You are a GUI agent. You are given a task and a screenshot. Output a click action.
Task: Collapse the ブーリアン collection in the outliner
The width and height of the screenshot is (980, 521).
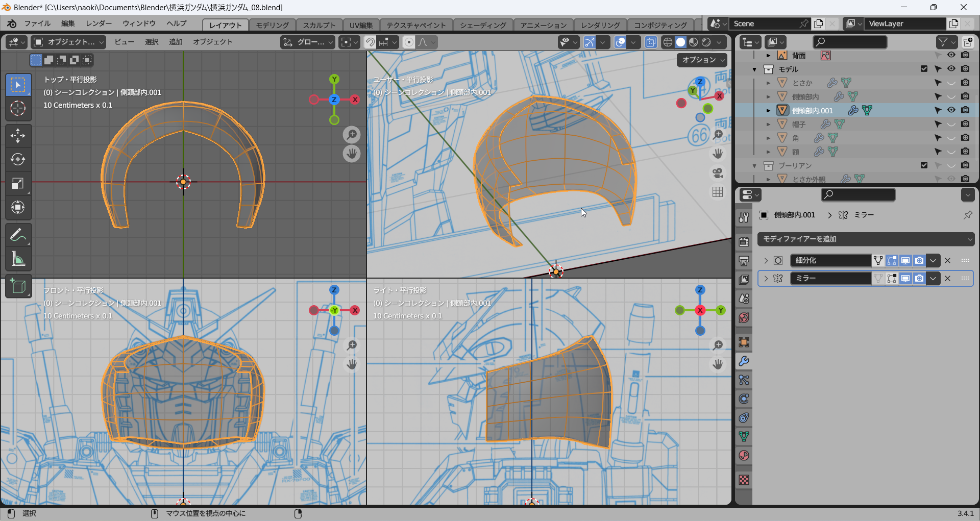click(x=754, y=166)
